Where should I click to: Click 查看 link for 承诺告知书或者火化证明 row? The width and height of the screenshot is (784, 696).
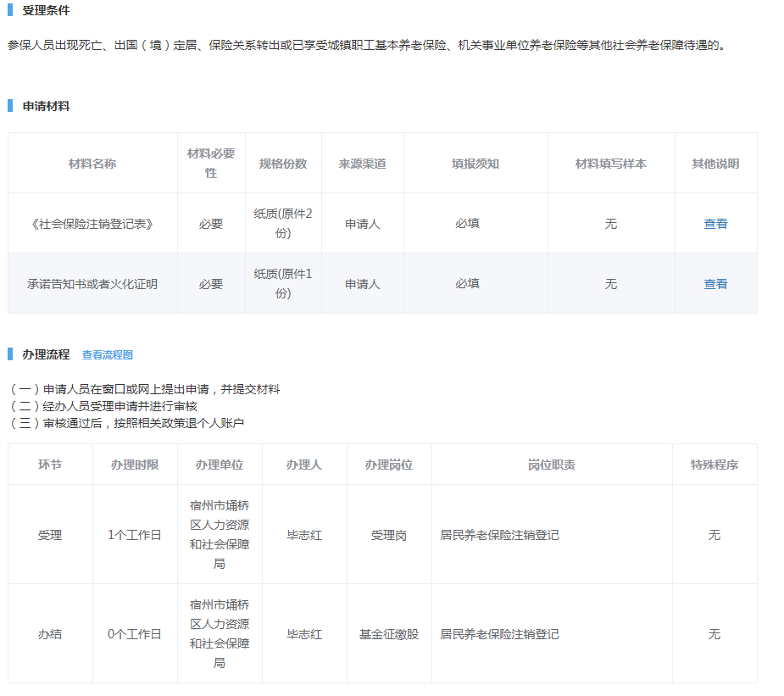pos(715,284)
